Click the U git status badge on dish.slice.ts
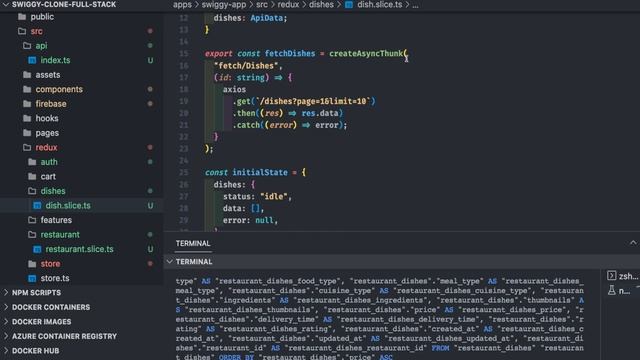 pyautogui.click(x=150, y=206)
